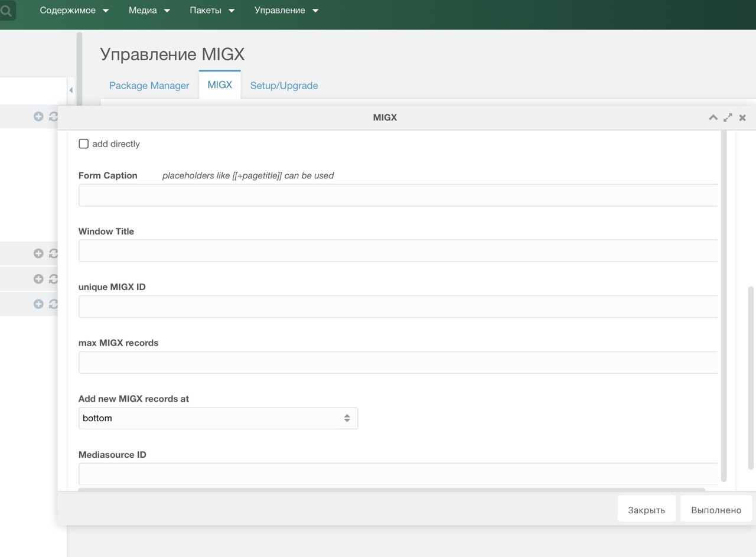Image resolution: width=756 pixels, height=557 pixels.
Task: Click the unique MIGX ID field
Action: click(x=398, y=307)
